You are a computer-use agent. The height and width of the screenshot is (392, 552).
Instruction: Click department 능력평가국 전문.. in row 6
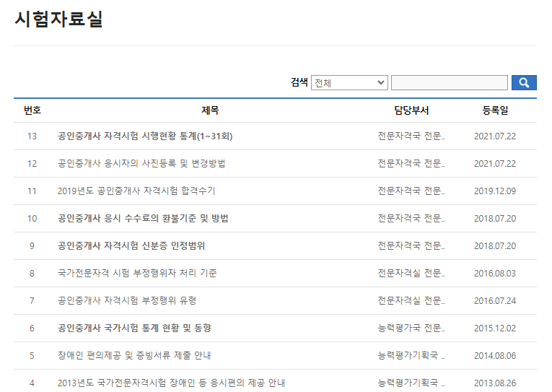pos(411,328)
